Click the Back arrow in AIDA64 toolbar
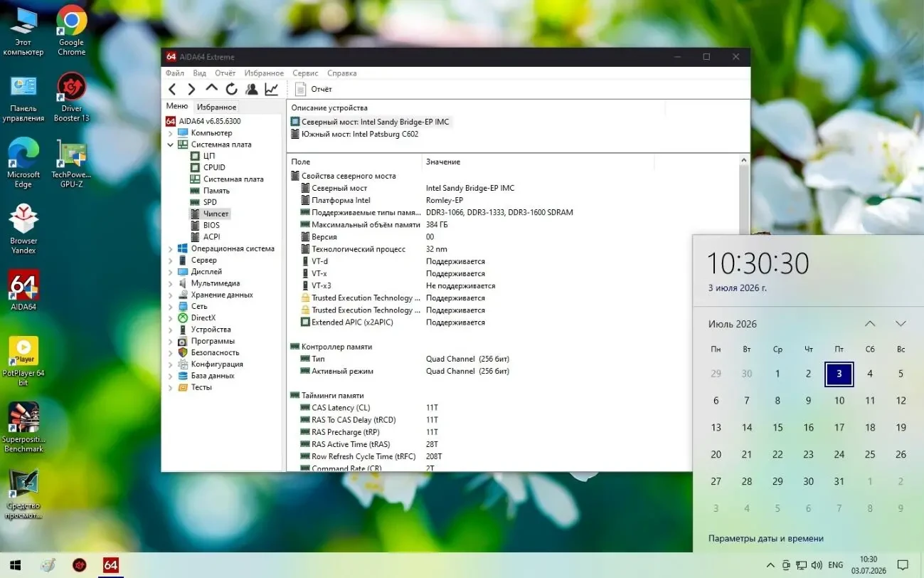Image resolution: width=924 pixels, height=578 pixels. [x=172, y=89]
